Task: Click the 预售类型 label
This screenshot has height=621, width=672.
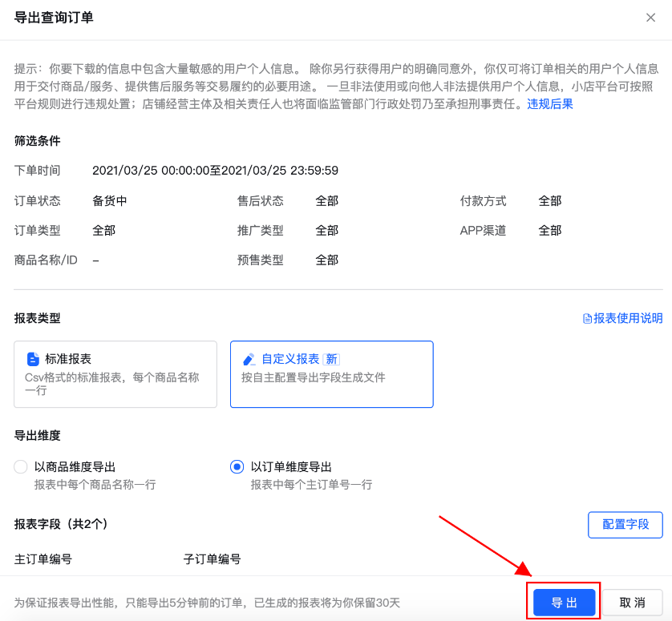Action: 260,260
